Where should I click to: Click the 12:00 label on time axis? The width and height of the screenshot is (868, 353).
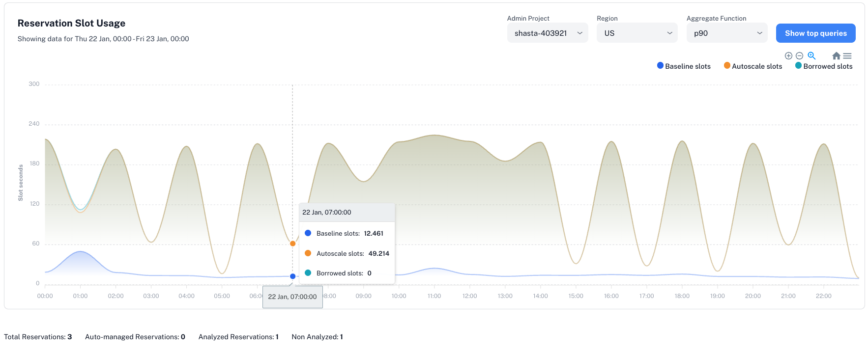coord(469,296)
